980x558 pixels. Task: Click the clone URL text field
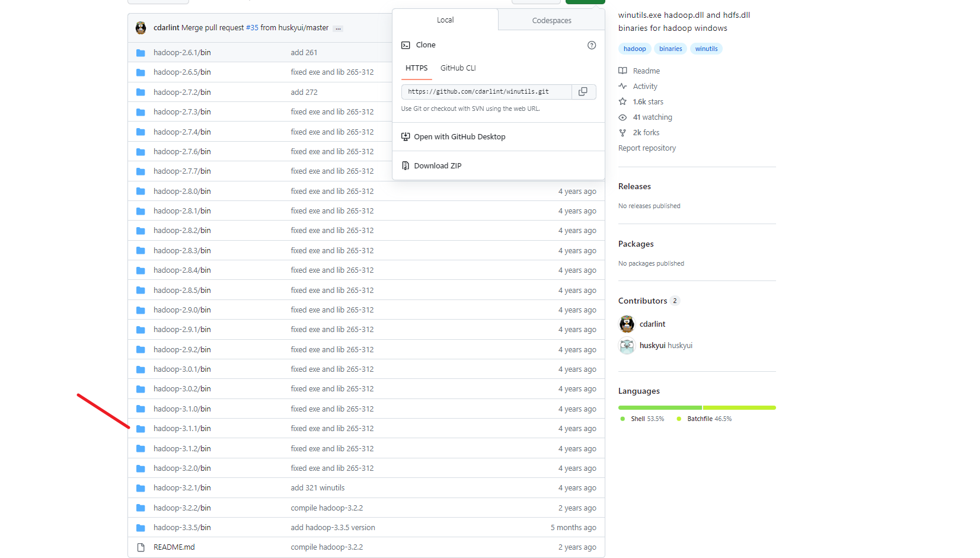(x=487, y=92)
